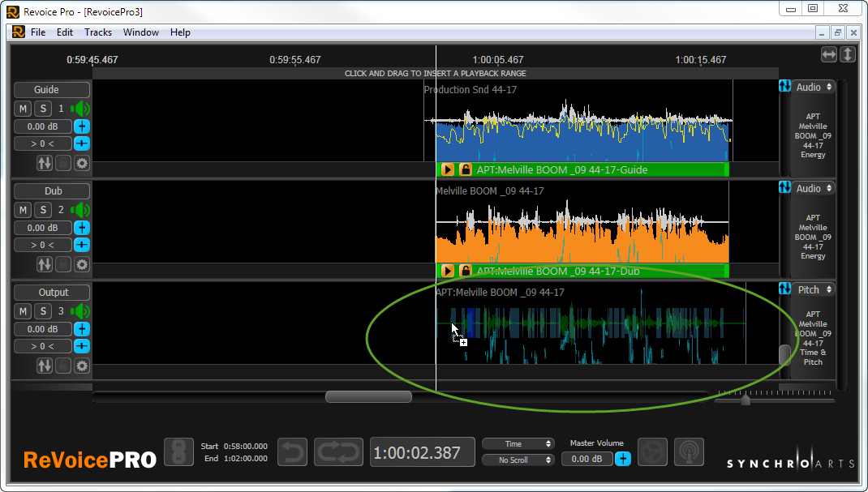The image size is (868, 492).
Task: Click the Dub track up-down arrows icon
Action: [45, 264]
